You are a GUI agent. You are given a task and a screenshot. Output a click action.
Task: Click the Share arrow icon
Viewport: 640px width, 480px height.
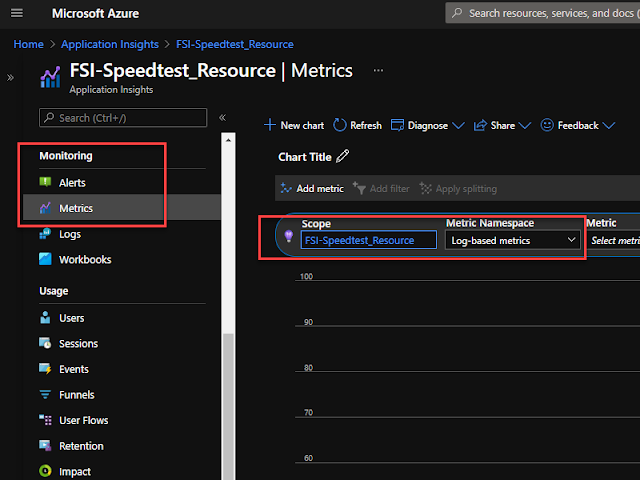480,125
